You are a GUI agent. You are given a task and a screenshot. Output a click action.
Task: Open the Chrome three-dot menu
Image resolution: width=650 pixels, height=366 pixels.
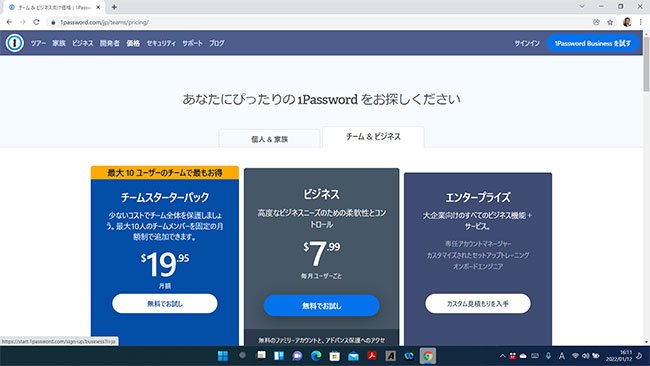tap(640, 22)
